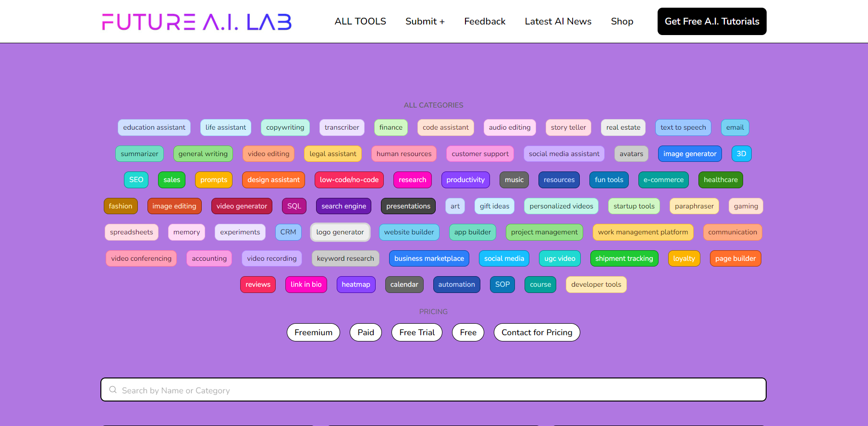
Task: Pick the SEO category tag
Action: click(x=136, y=180)
